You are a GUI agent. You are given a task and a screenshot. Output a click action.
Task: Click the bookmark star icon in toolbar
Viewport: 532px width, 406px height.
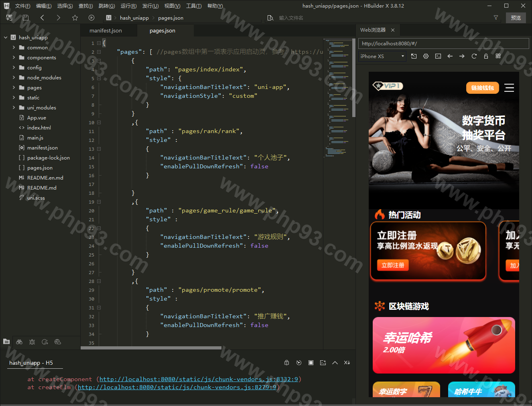75,18
